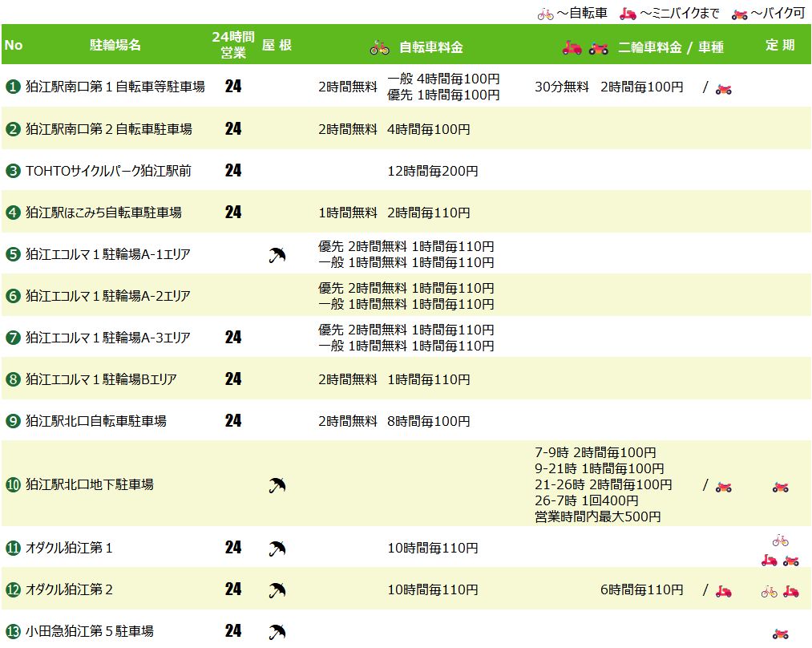Screen dimensions: 812x648
Task: Open TOHTOサイクルパーク狛江駅前 entry
Action: point(108,171)
